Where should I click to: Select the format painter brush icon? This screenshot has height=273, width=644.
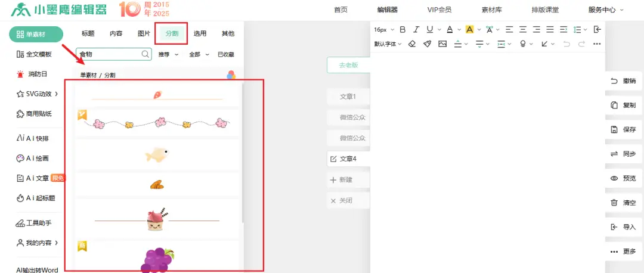[427, 44]
